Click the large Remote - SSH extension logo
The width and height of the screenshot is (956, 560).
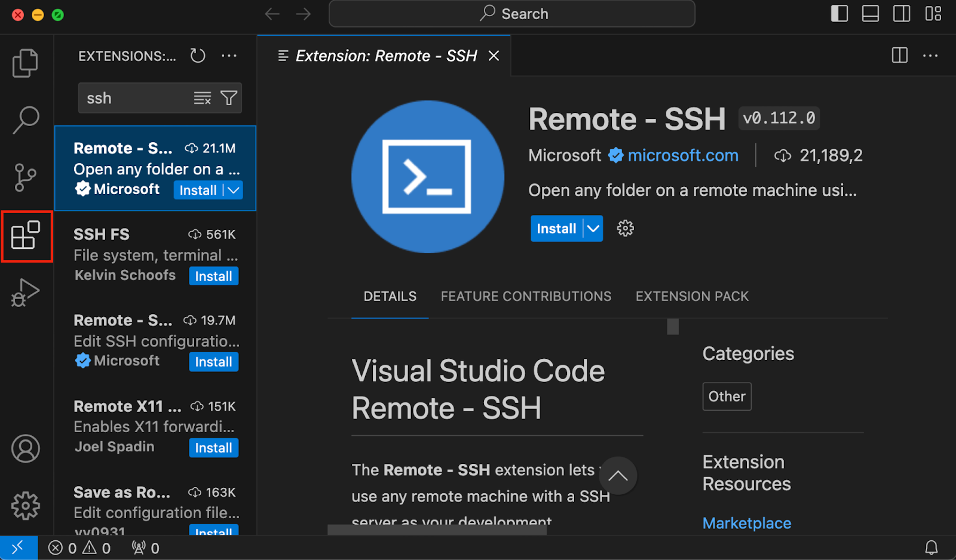click(427, 177)
